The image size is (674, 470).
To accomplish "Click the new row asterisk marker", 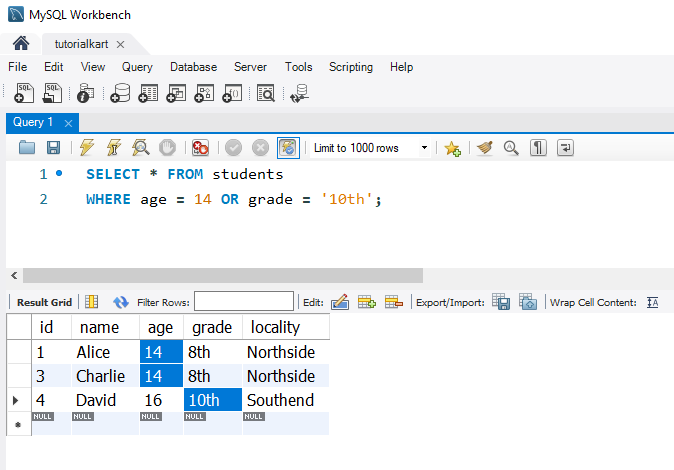I will pos(18,424).
